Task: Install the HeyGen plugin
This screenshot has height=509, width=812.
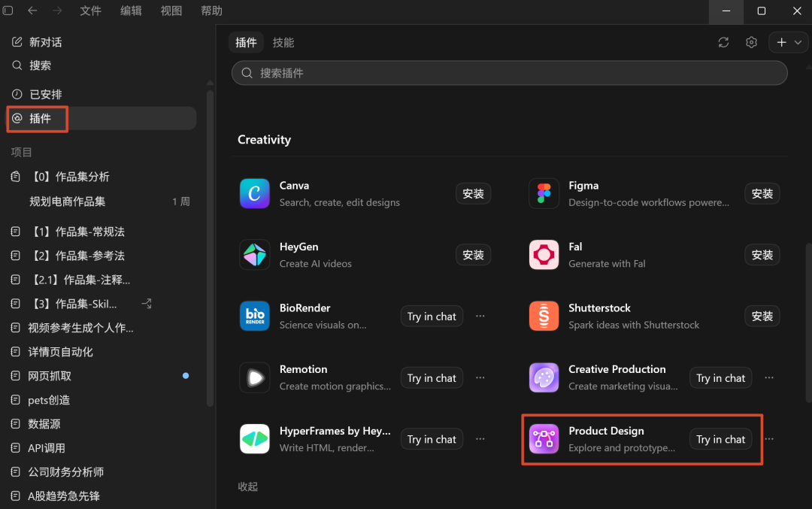Action: click(x=474, y=255)
